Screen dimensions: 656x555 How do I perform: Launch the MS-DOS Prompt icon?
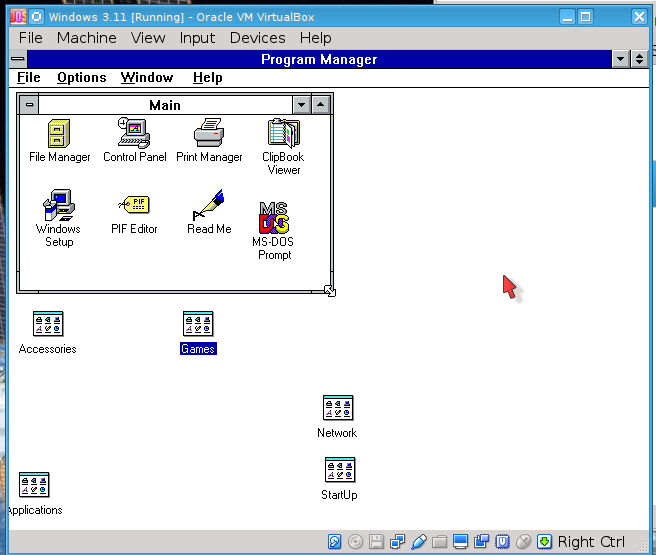coord(274,217)
